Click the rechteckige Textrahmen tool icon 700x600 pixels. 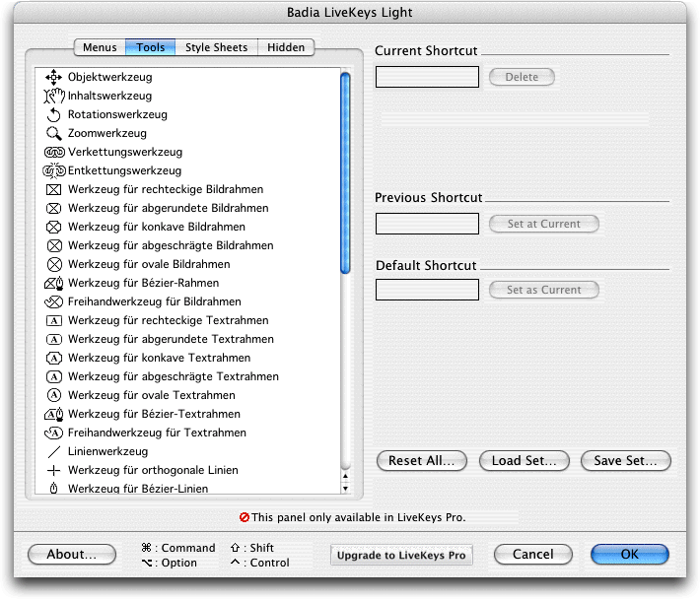click(x=53, y=321)
